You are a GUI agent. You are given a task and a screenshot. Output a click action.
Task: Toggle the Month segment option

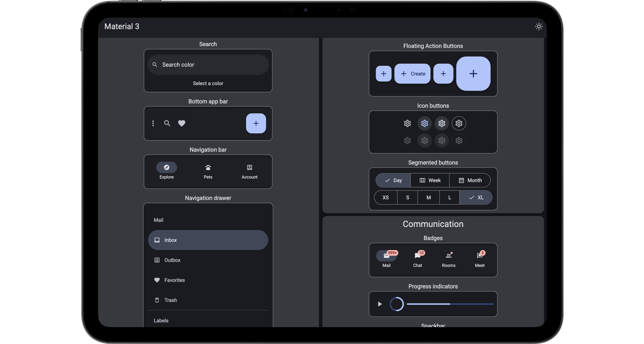(x=470, y=180)
